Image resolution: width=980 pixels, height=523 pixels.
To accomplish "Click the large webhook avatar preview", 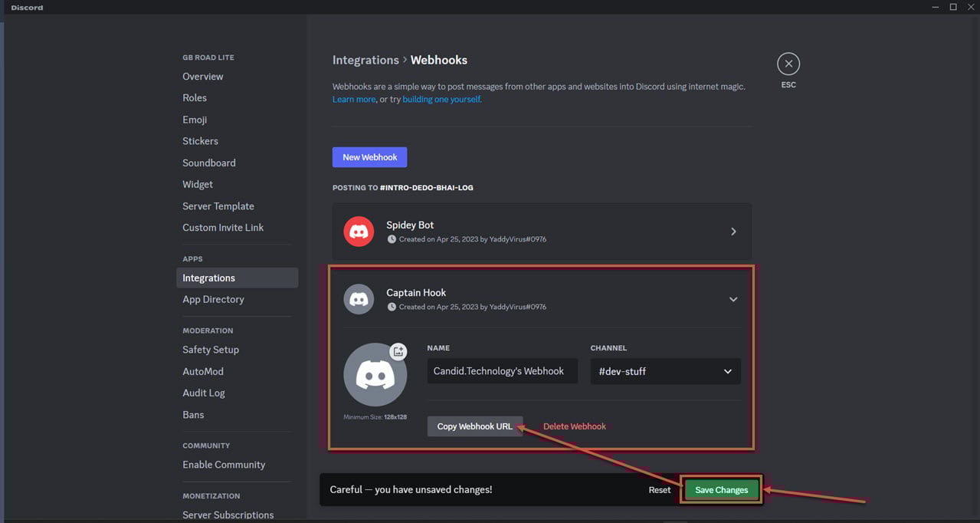I will (x=375, y=376).
